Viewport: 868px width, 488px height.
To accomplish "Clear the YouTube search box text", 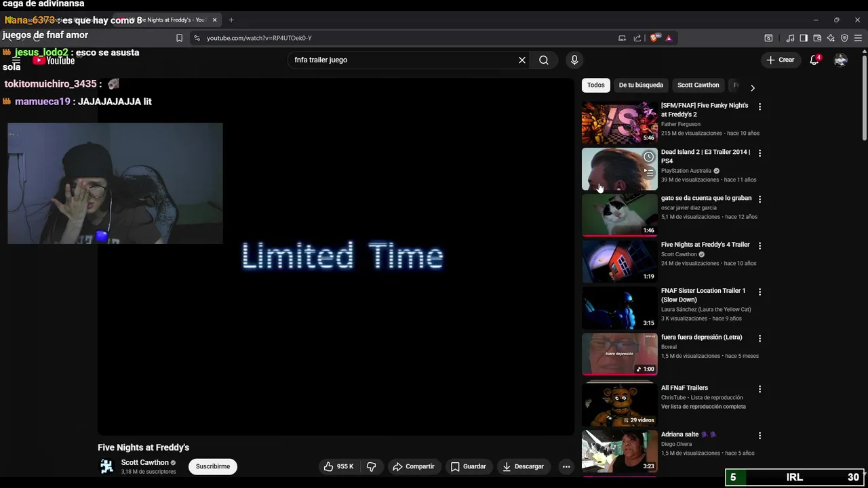I will pos(521,60).
